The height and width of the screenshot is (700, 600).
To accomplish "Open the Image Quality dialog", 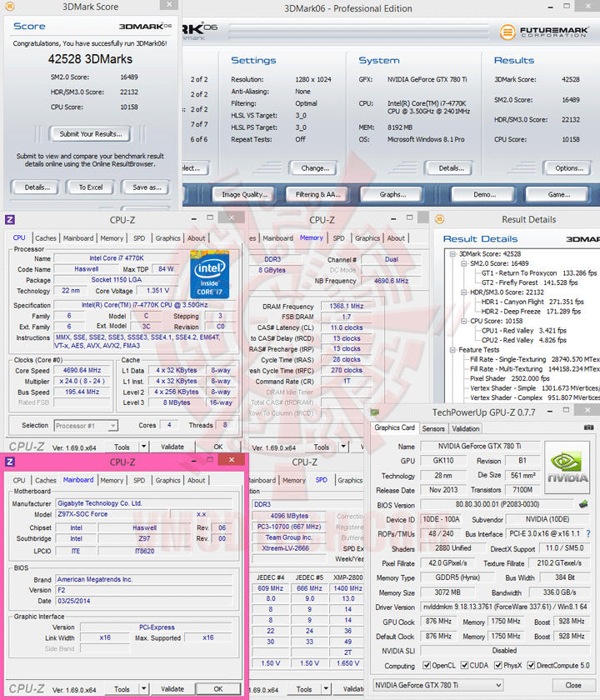I will [245, 195].
